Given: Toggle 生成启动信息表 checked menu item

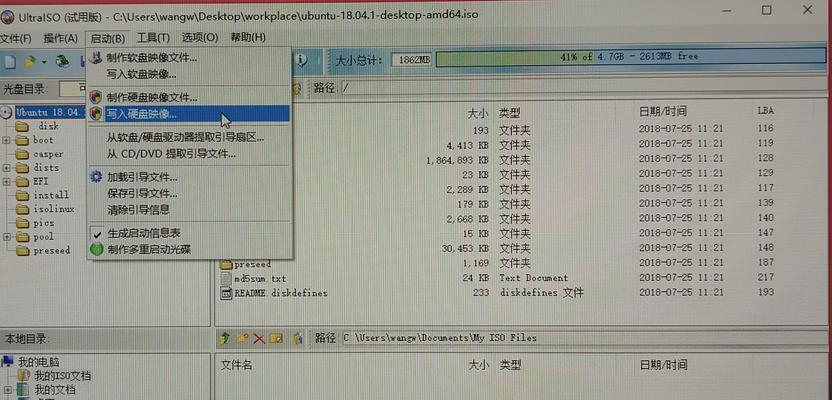Looking at the screenshot, I should point(144,233).
